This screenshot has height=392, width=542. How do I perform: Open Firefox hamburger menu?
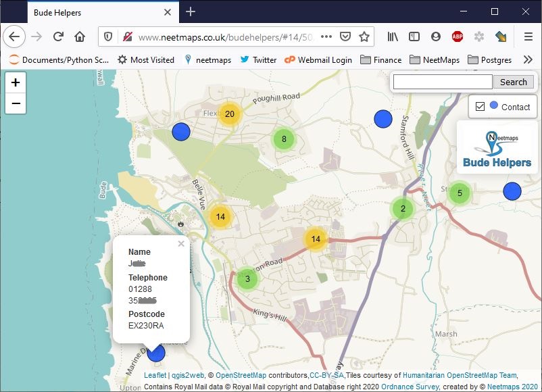(528, 36)
